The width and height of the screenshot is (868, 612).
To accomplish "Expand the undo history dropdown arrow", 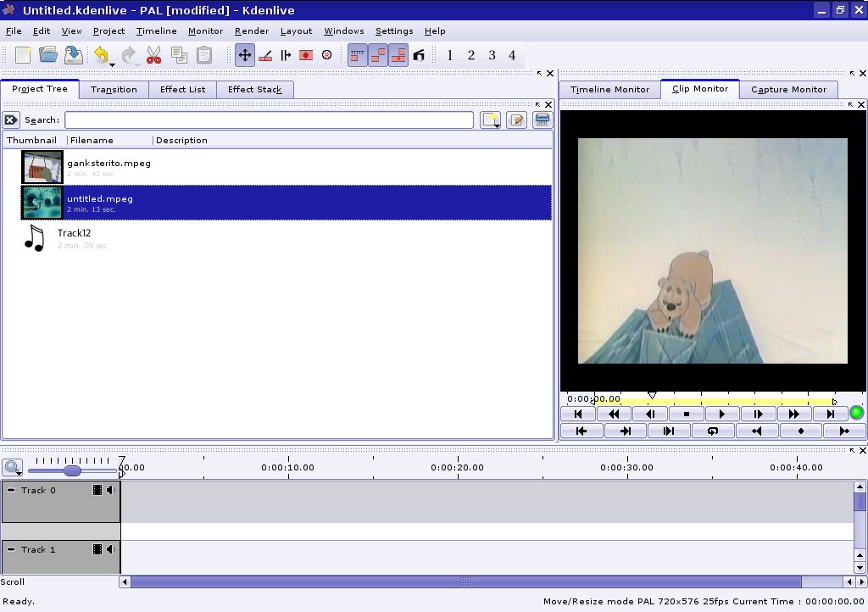I will pos(112,64).
